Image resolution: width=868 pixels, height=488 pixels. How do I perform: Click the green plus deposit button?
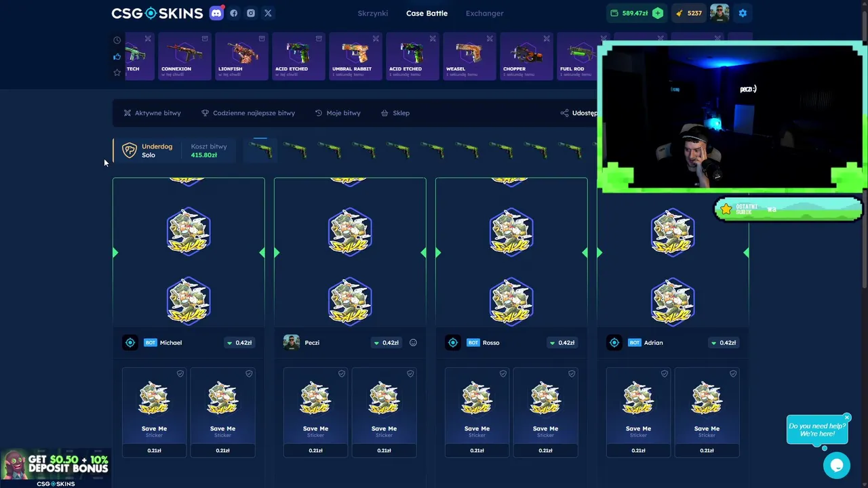click(x=657, y=13)
